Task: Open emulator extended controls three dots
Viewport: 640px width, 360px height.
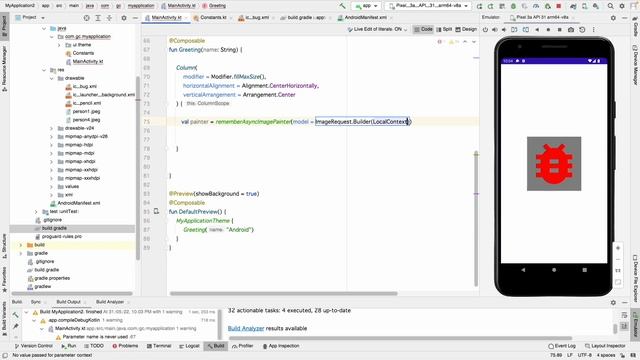Action: coord(593,30)
